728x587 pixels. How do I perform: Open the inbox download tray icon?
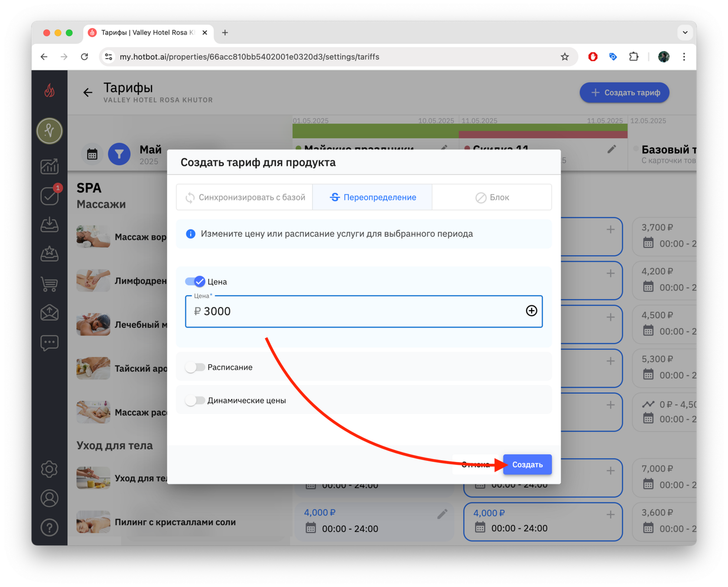[49, 224]
